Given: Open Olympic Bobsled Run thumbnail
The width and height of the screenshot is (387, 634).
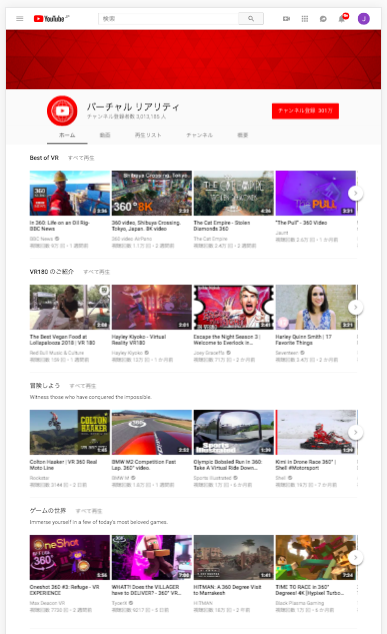Looking at the screenshot, I should click(x=234, y=432).
